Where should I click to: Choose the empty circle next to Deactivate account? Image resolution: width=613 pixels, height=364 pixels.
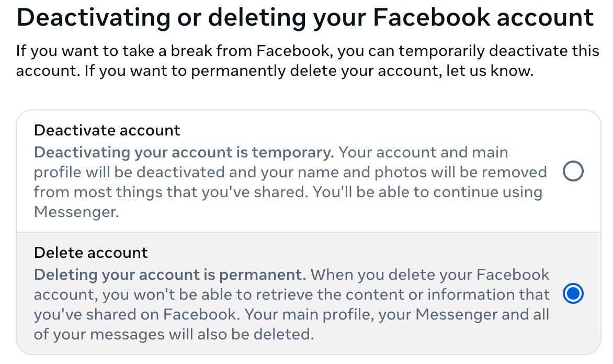[x=573, y=172]
